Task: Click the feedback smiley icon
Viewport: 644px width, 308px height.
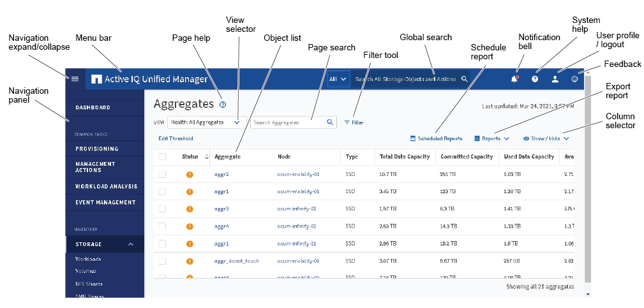Action: coord(574,79)
